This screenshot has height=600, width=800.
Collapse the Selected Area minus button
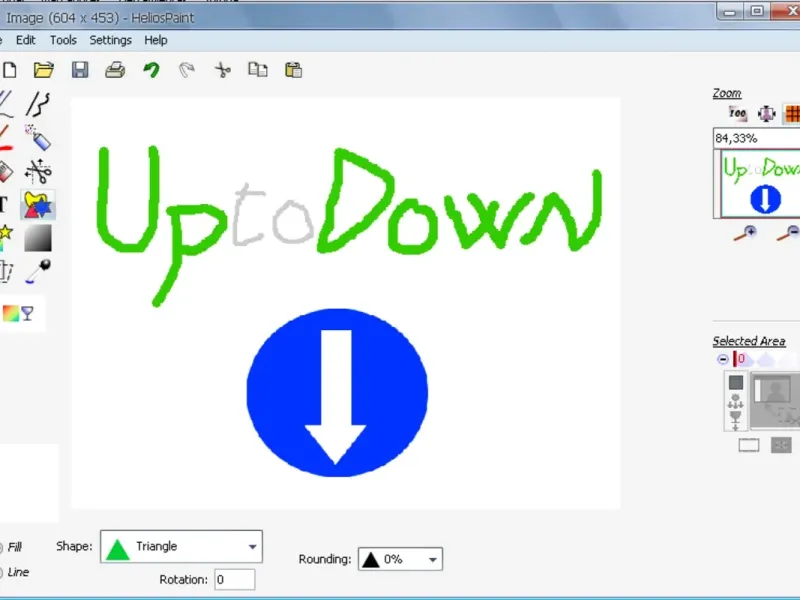(x=722, y=359)
